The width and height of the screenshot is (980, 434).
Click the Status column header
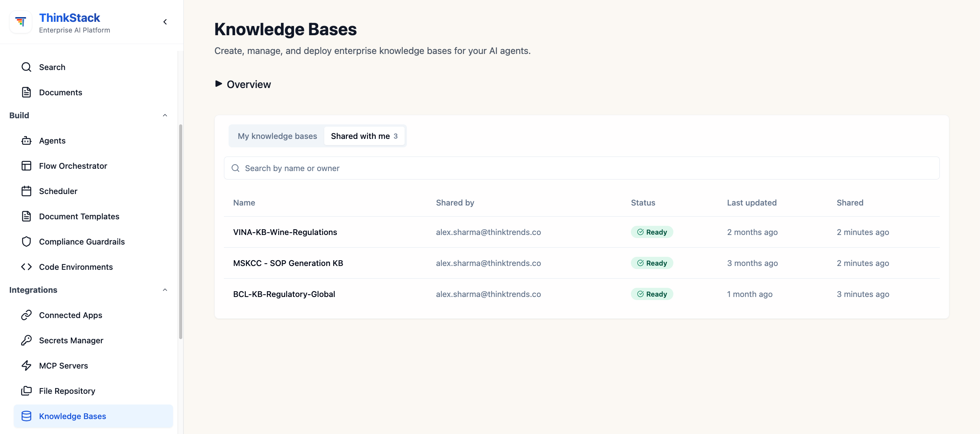coord(643,202)
